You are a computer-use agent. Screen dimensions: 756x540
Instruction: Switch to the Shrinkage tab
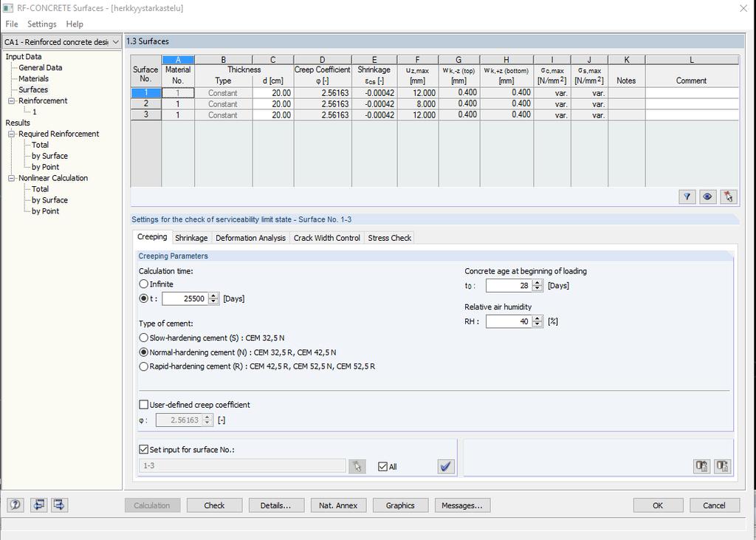point(191,238)
